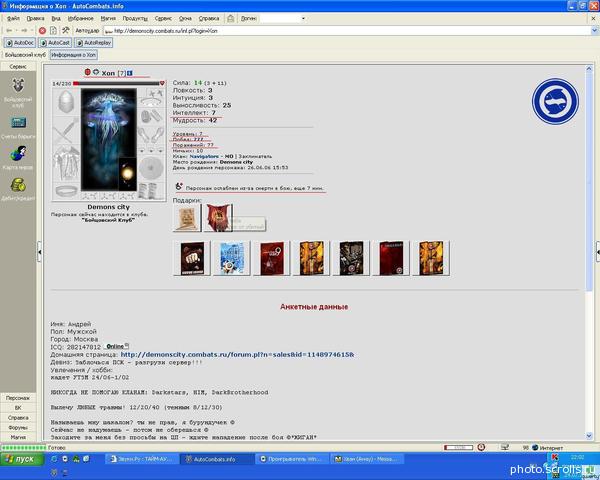Expand the Форумы sidebar section
The width and height of the screenshot is (600, 480).
[18, 427]
